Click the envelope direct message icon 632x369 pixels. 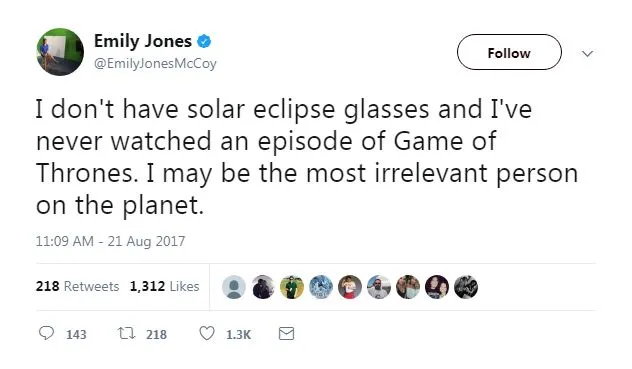pyautogui.click(x=287, y=334)
